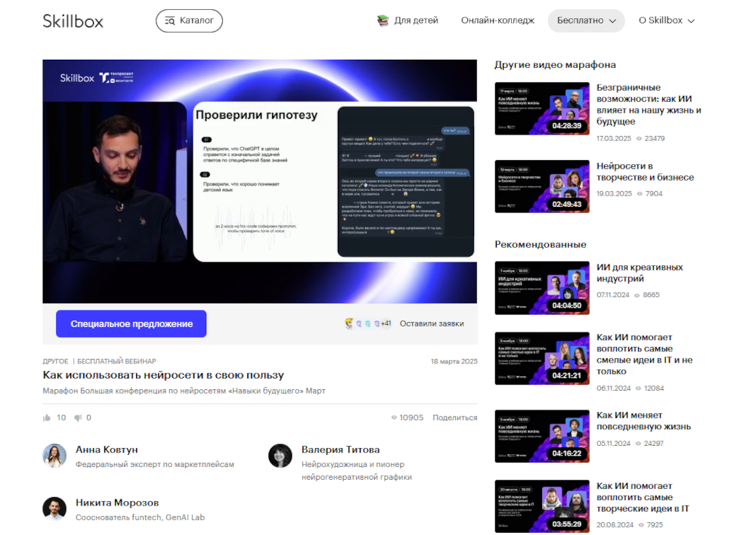
Task: Expand the О Skillbox menu
Action: [x=667, y=20]
